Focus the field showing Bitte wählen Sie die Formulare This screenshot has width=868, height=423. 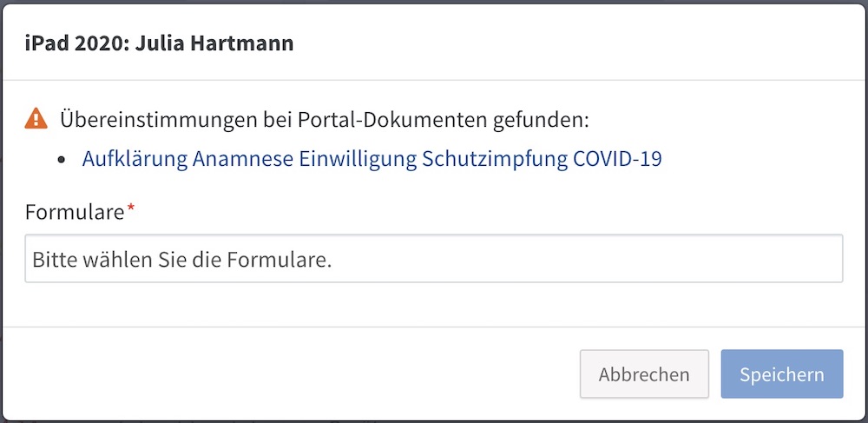click(x=434, y=259)
